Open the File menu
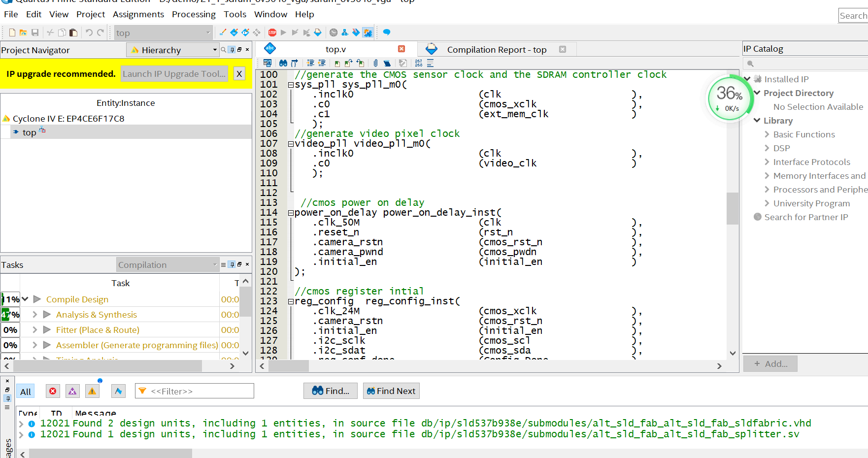 (x=11, y=14)
